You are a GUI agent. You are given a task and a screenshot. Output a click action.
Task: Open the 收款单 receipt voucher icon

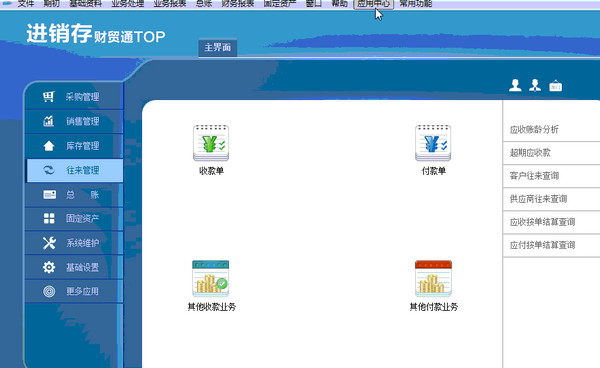pyautogui.click(x=211, y=143)
